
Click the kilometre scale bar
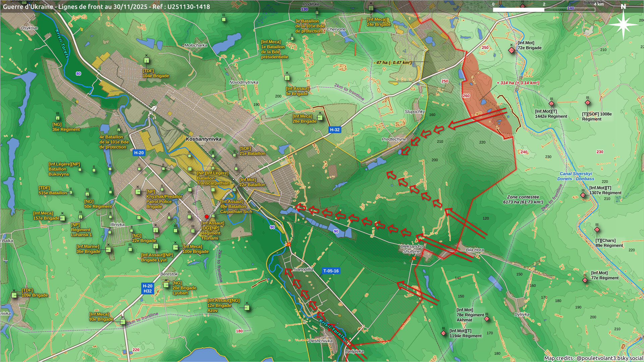(543, 10)
